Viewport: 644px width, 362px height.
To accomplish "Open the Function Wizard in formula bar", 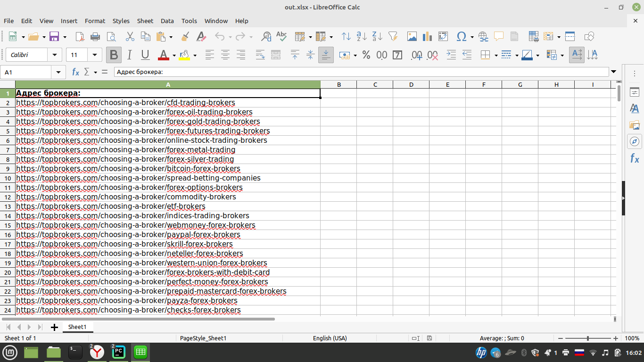I will (75, 72).
